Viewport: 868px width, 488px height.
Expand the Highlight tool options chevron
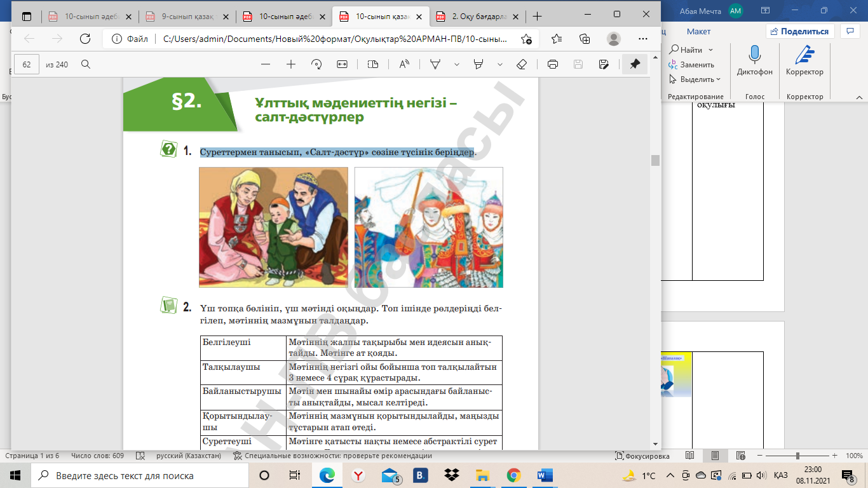(x=499, y=64)
